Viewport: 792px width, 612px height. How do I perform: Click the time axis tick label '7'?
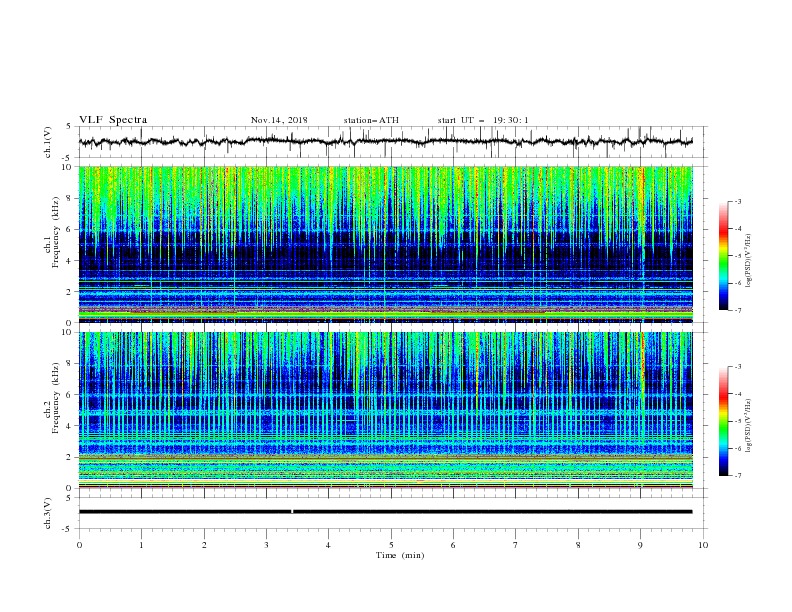tap(516, 545)
